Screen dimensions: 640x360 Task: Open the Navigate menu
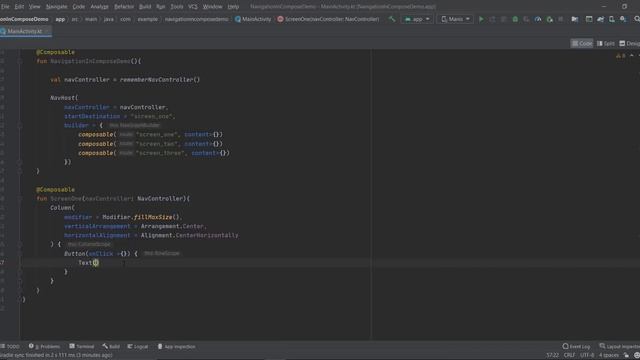coord(56,7)
